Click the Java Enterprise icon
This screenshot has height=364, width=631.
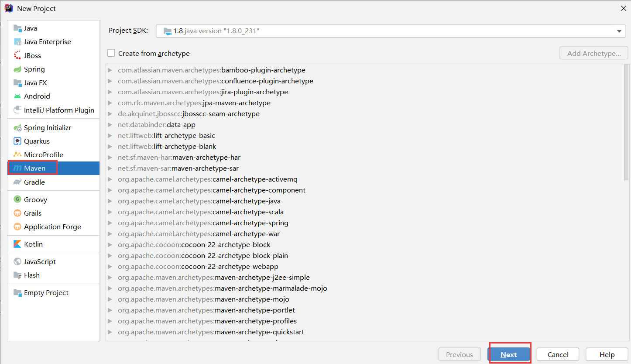click(17, 42)
